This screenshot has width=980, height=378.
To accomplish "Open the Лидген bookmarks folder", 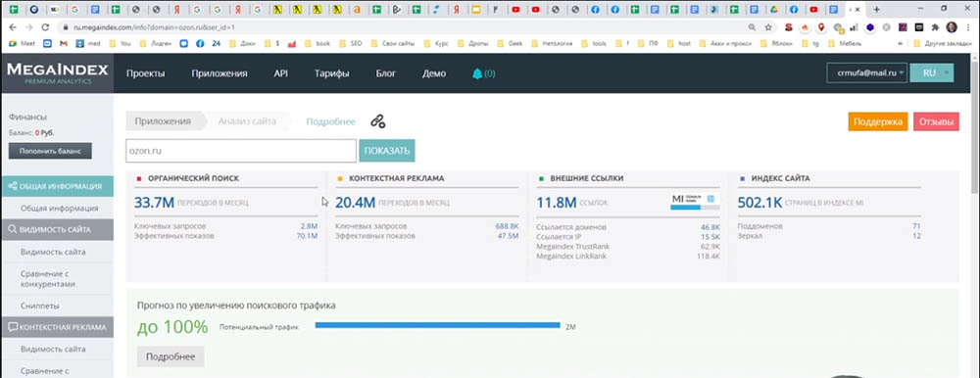I will (157, 44).
